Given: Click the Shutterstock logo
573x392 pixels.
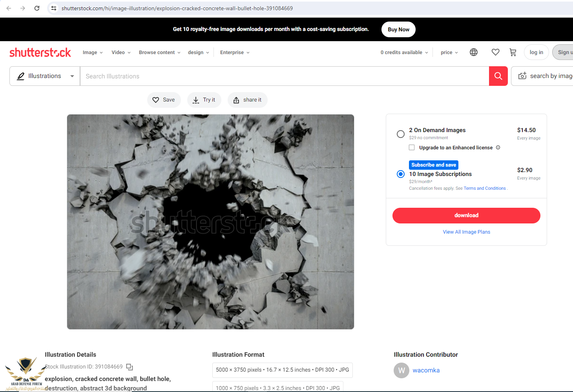Looking at the screenshot, I should pos(40,53).
